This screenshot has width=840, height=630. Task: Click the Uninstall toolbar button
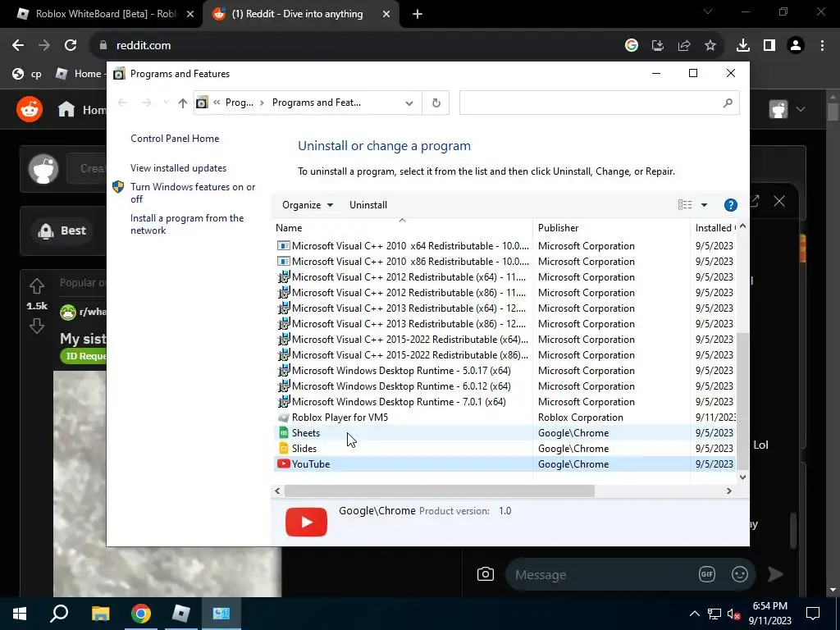(x=368, y=204)
